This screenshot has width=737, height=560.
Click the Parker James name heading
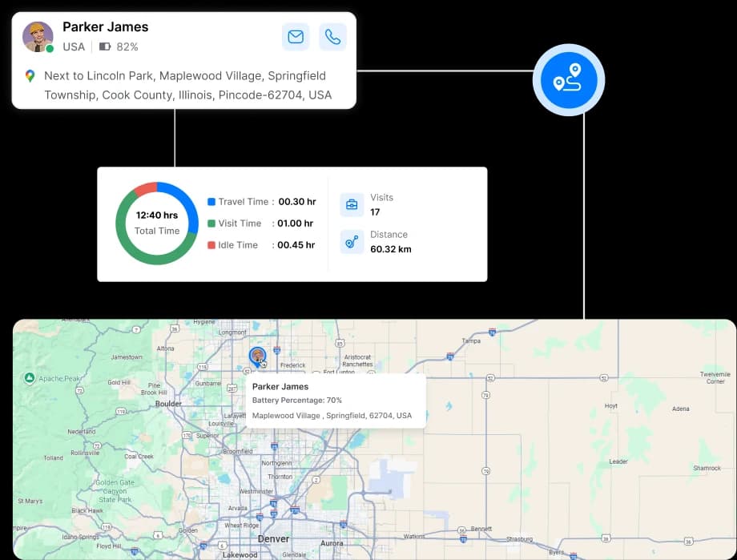click(x=105, y=26)
